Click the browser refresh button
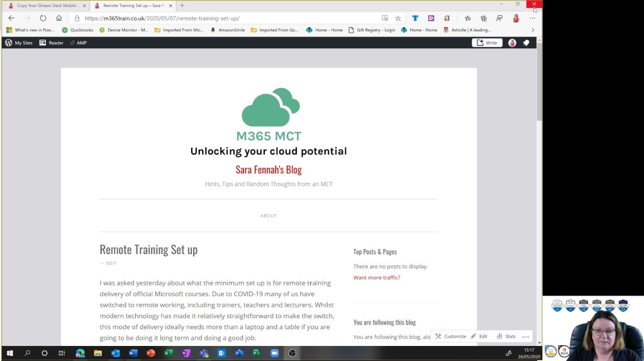This screenshot has height=361, width=644. tap(43, 18)
